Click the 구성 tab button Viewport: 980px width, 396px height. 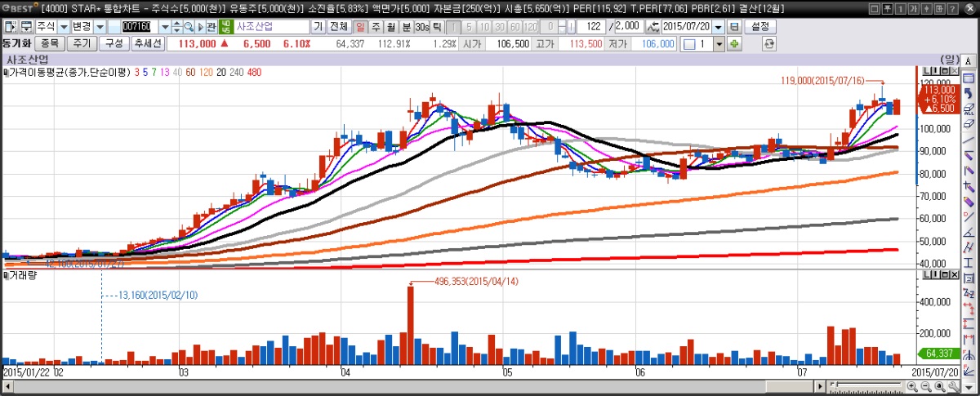point(114,43)
